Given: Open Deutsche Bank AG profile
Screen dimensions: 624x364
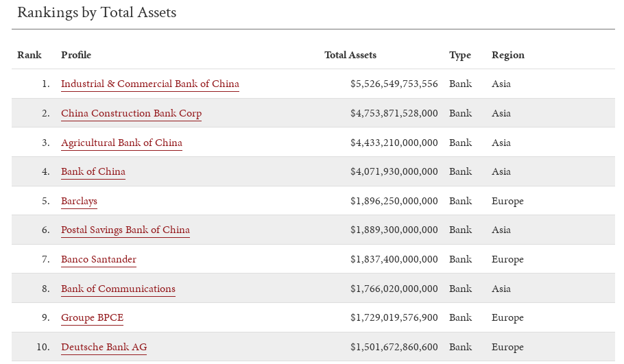Looking at the screenshot, I should coord(104,347).
